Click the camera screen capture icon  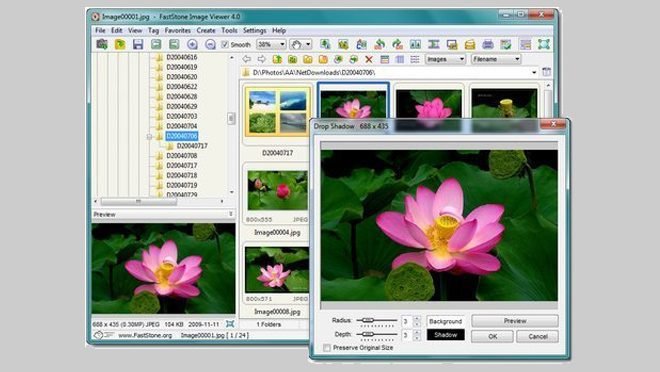102,44
